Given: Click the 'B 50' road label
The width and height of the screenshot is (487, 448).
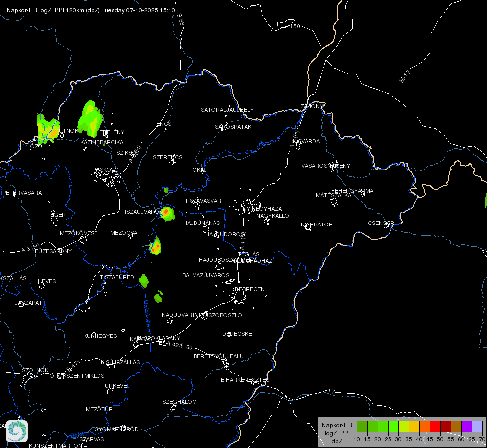Looking at the screenshot, I should pyautogui.click(x=294, y=26).
